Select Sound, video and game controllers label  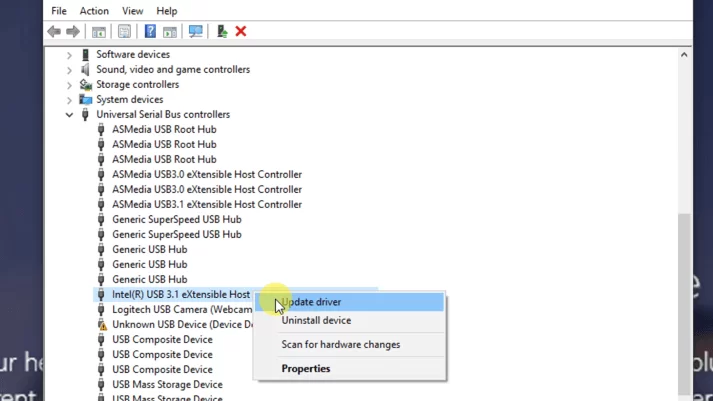click(x=173, y=70)
